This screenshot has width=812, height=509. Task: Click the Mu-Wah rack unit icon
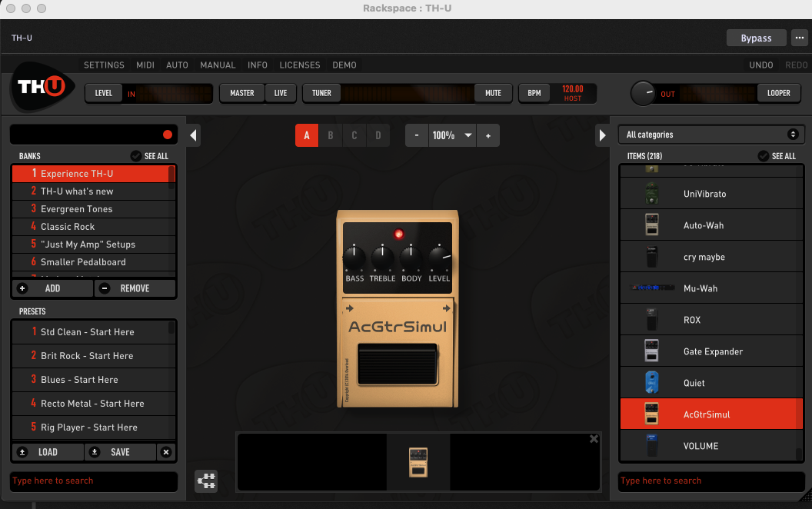tap(652, 288)
